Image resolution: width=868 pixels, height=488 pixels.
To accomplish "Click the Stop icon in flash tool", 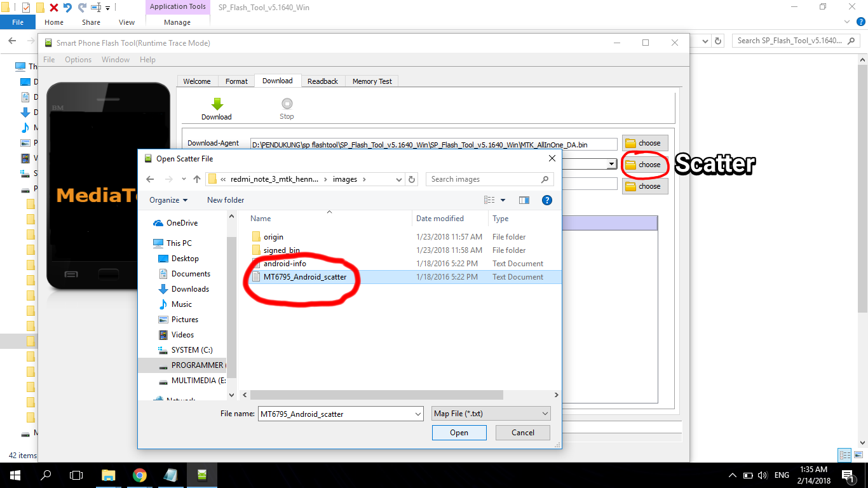I will click(287, 104).
